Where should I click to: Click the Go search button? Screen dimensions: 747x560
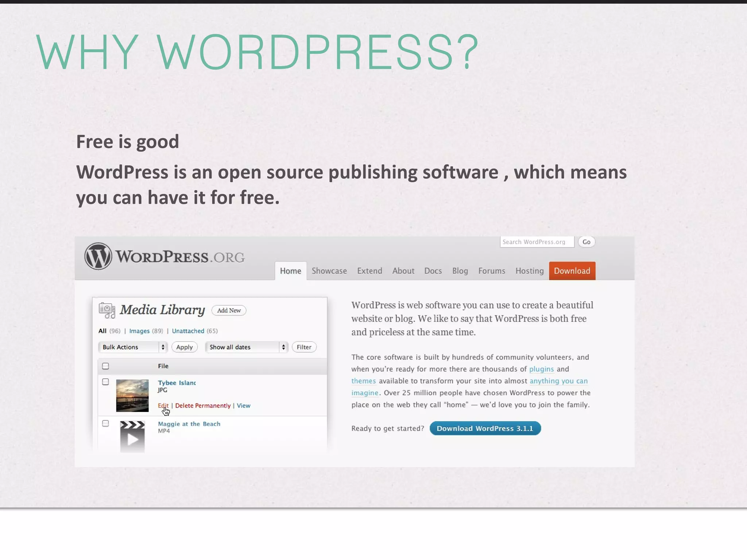pyautogui.click(x=587, y=242)
